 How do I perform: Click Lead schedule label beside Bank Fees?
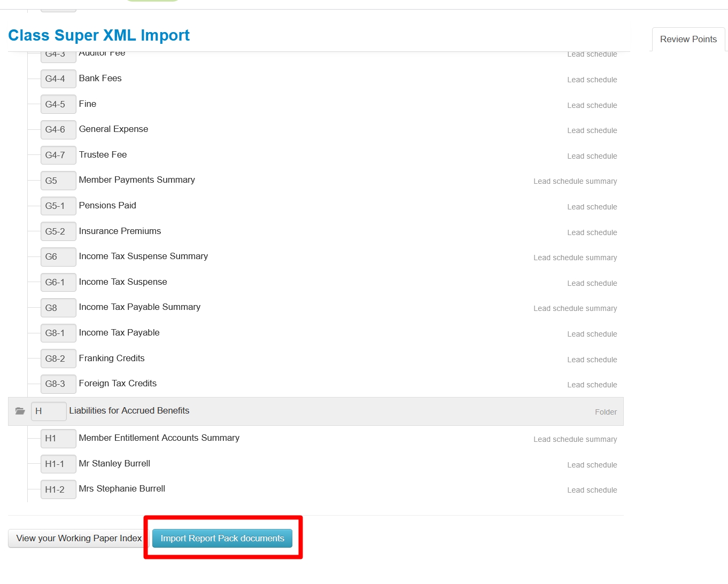pyautogui.click(x=592, y=80)
